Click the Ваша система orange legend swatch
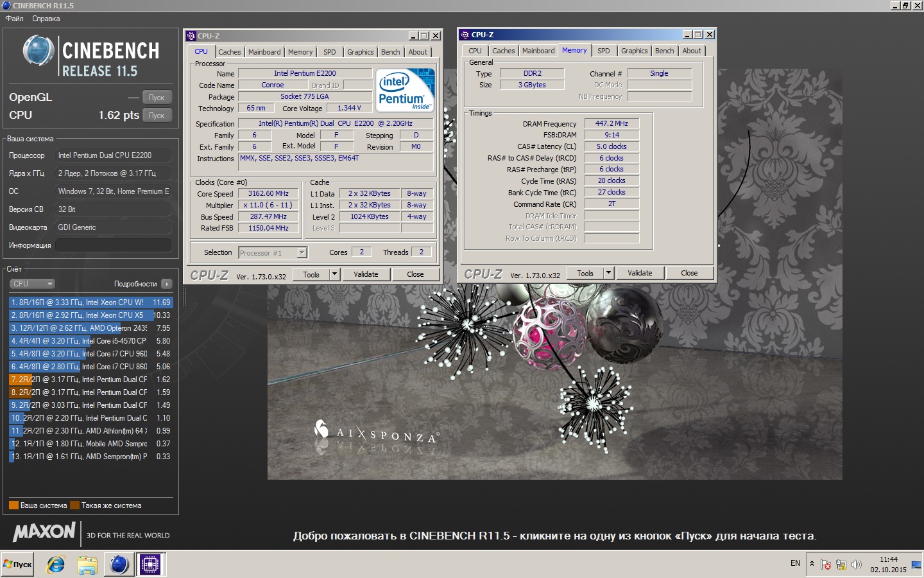 pyautogui.click(x=13, y=505)
